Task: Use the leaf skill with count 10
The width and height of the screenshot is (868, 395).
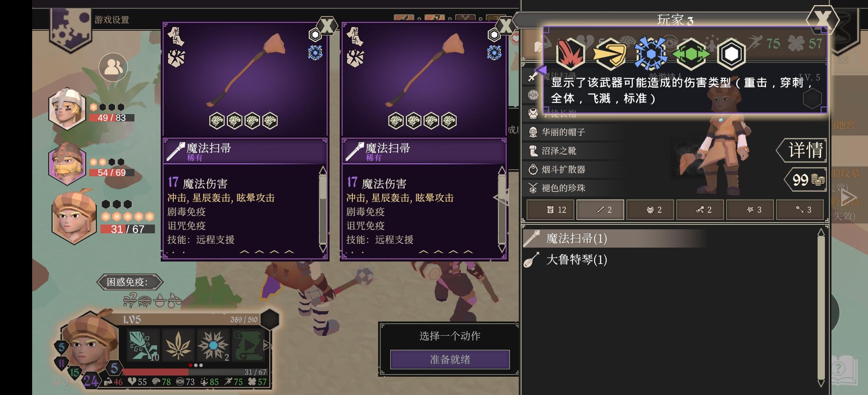Action: [x=144, y=345]
